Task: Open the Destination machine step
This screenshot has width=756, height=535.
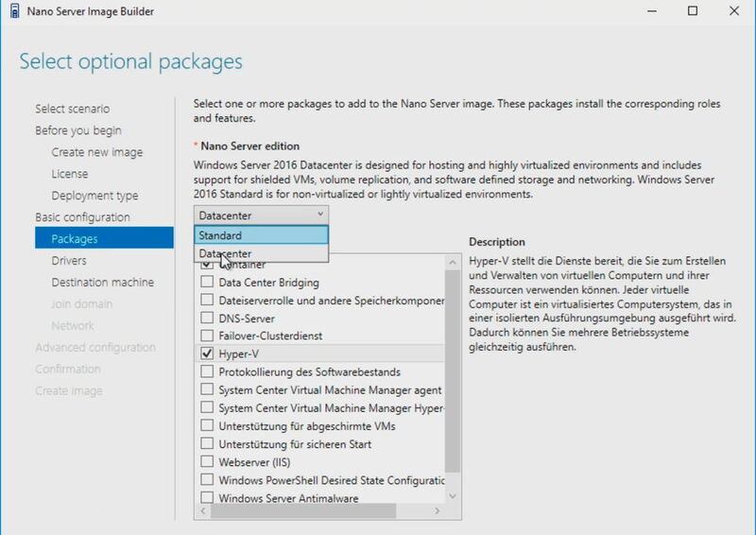Action: [x=103, y=283]
